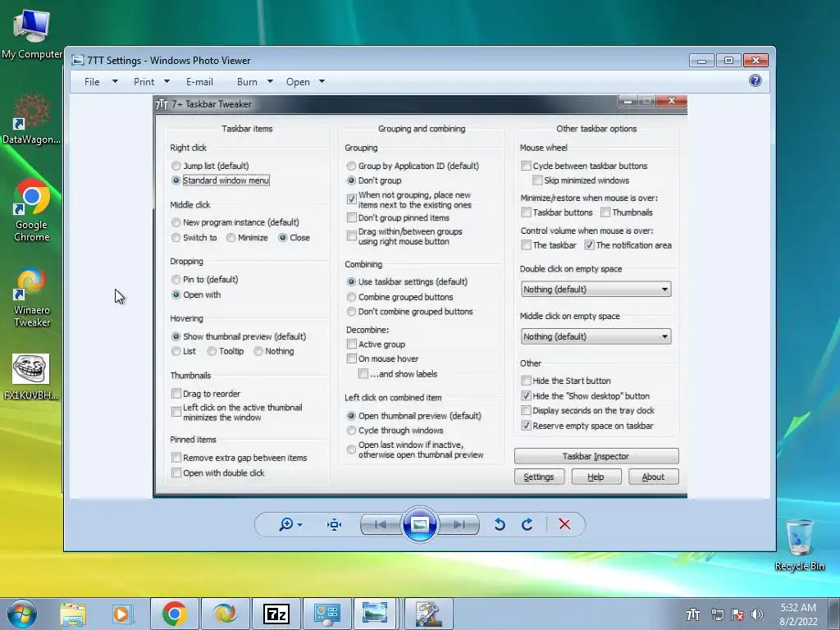Select Pin to (default) radio in picture
840x630 pixels.
[x=176, y=280]
